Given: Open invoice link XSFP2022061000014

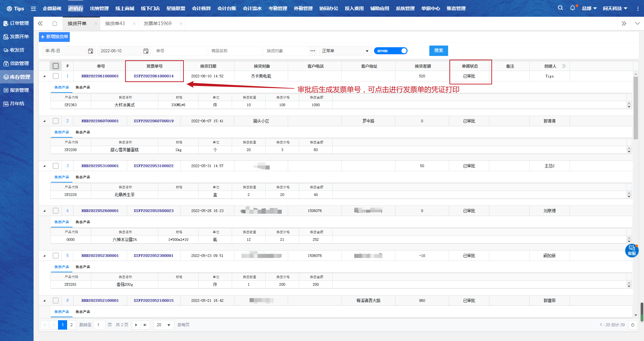Looking at the screenshot, I should pos(154,76).
